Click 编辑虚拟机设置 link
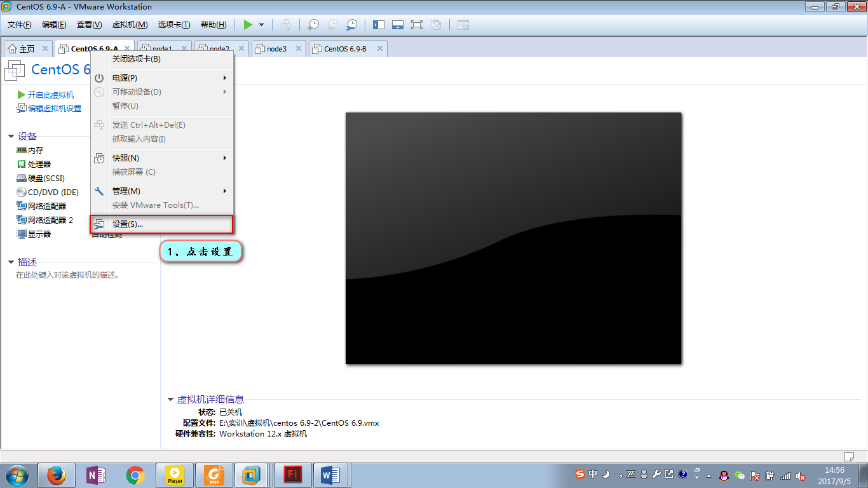 pos(54,109)
